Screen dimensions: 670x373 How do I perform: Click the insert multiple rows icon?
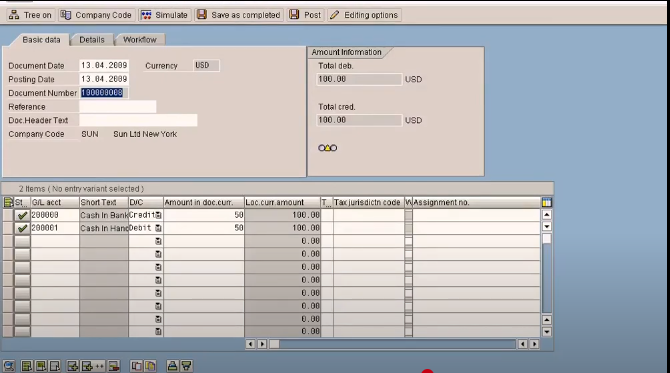coord(93,366)
